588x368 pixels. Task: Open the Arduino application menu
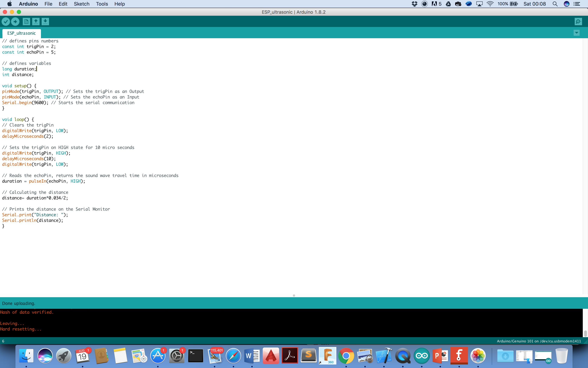[x=28, y=4]
